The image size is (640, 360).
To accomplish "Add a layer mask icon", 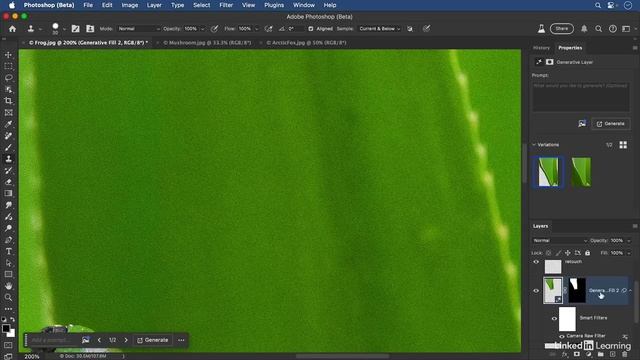I will (x=576, y=355).
